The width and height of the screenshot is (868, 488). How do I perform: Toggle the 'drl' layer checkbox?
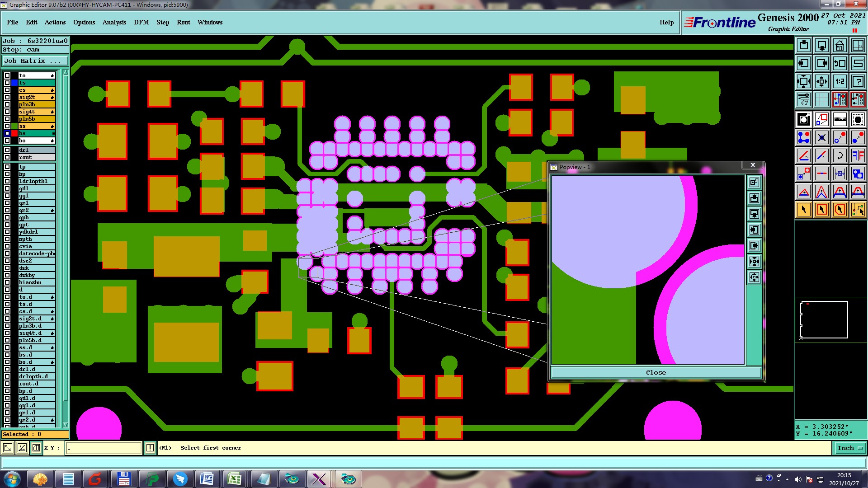[7, 150]
